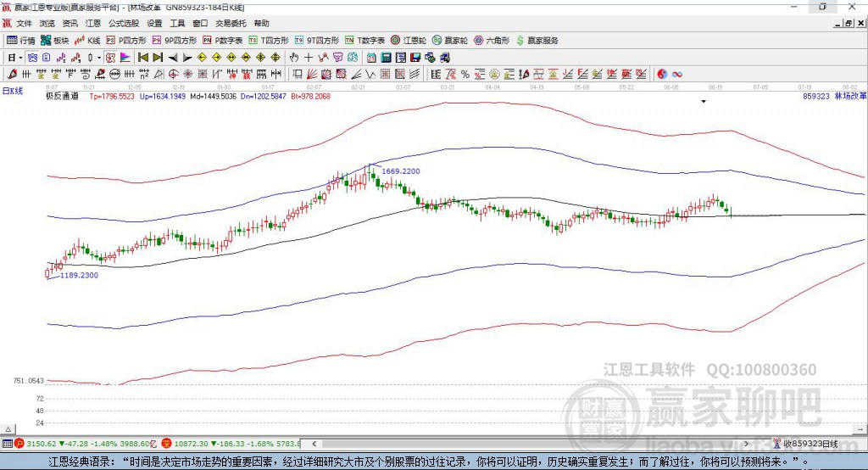Open the 行情 quotes view
868x470 pixels.
click(21, 41)
